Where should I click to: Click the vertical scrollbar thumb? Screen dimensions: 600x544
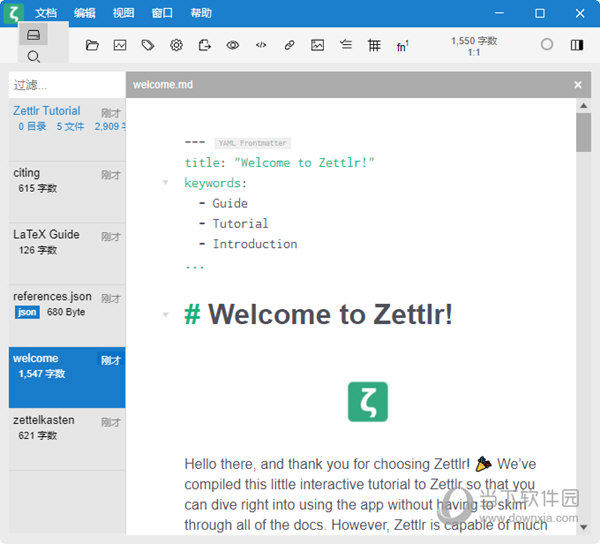(584, 132)
